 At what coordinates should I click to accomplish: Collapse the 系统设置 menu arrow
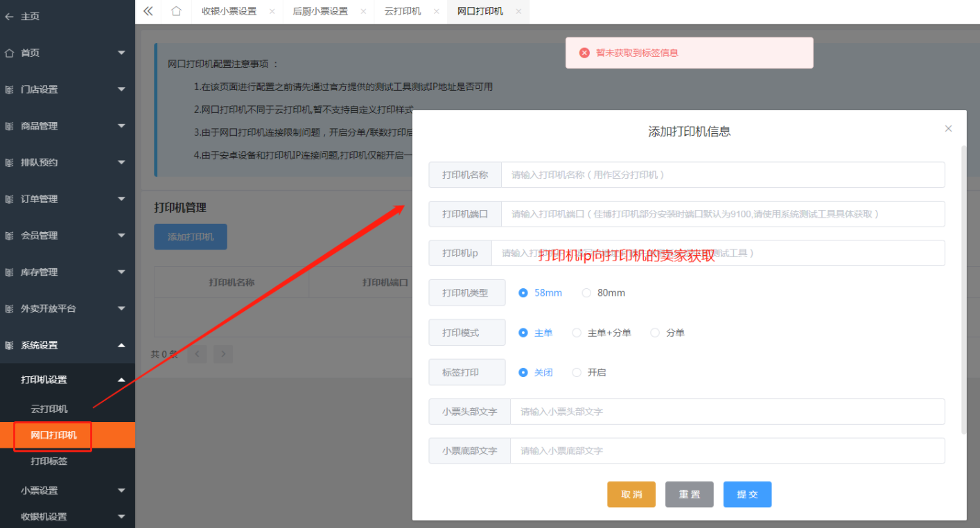click(x=121, y=345)
